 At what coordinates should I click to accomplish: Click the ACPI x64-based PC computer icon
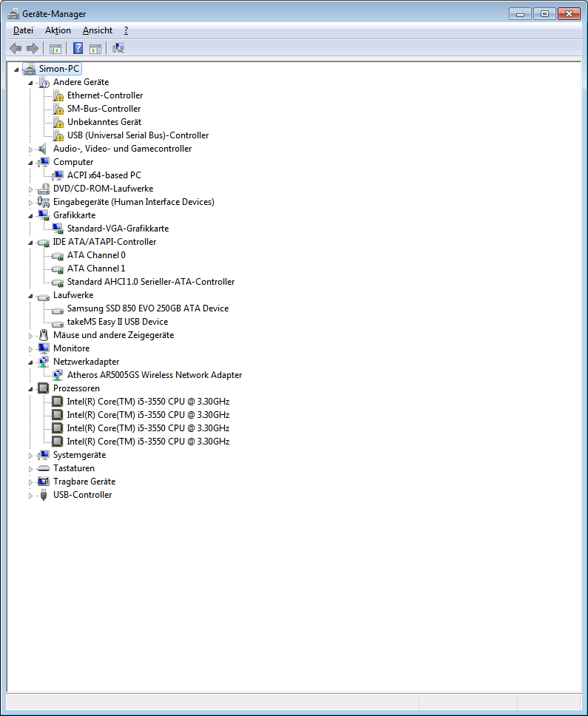58,175
